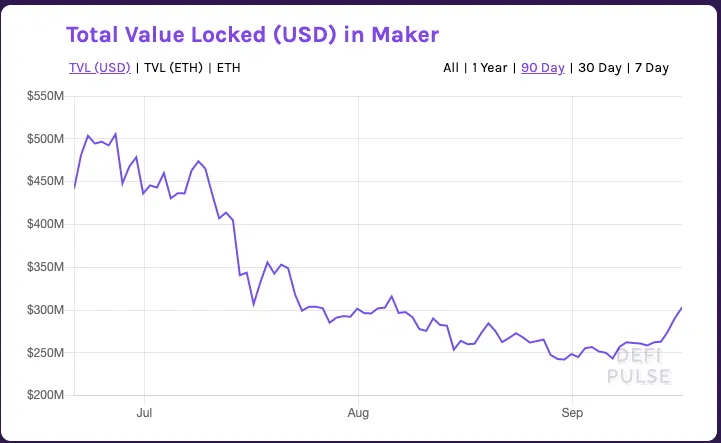Viewport: 721px width, 443px height.
Task: Click the $400M y-axis label
Action: coord(46,224)
